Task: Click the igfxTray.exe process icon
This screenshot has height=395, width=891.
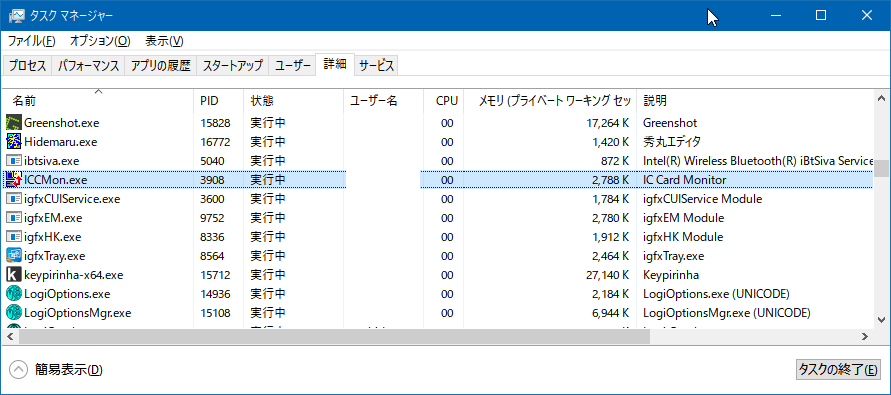Action: [14, 256]
